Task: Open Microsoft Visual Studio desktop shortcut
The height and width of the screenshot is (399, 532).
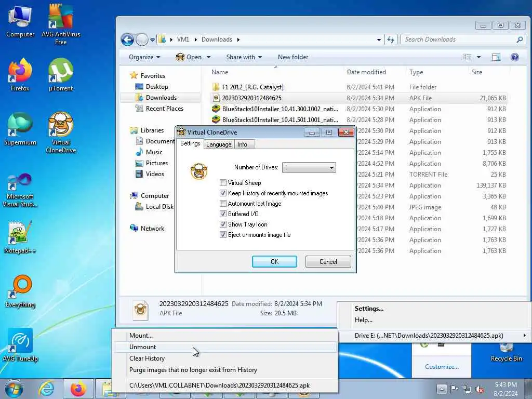Action: (x=20, y=190)
